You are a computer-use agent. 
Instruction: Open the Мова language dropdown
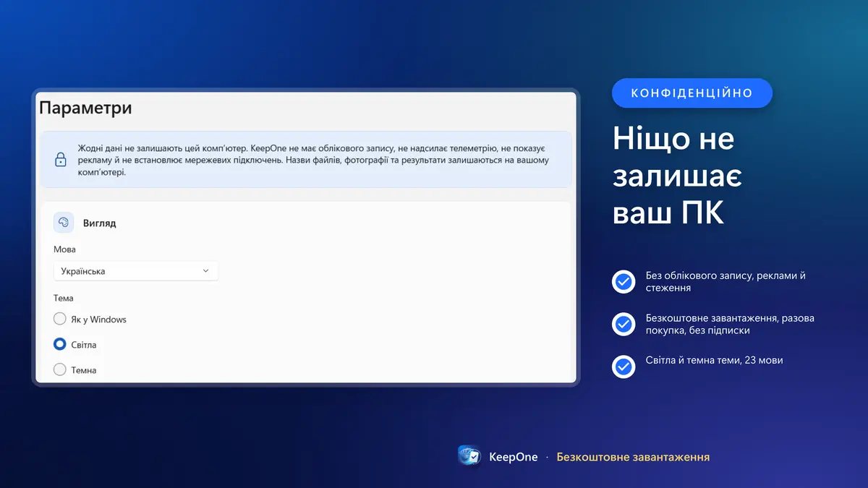(136, 271)
